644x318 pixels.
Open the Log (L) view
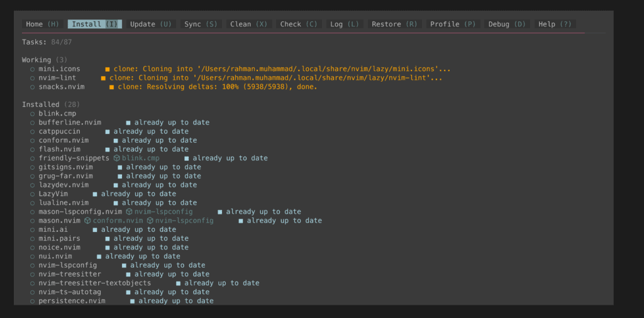(x=345, y=25)
